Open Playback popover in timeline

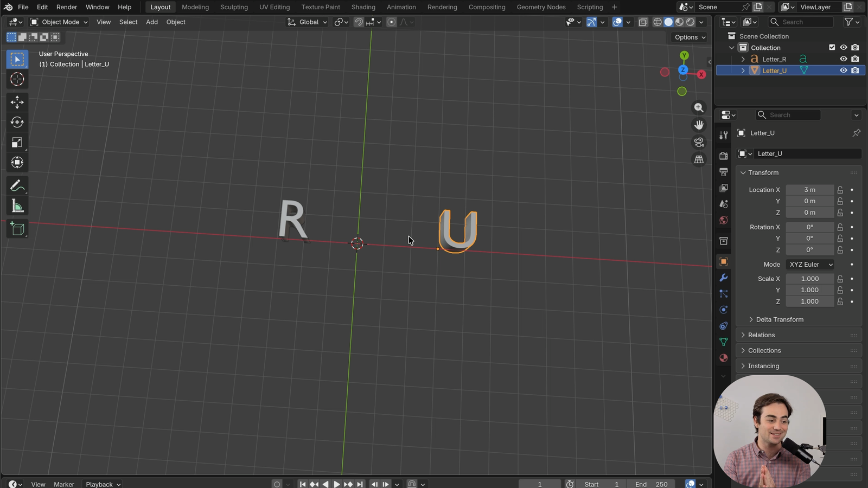point(103,484)
